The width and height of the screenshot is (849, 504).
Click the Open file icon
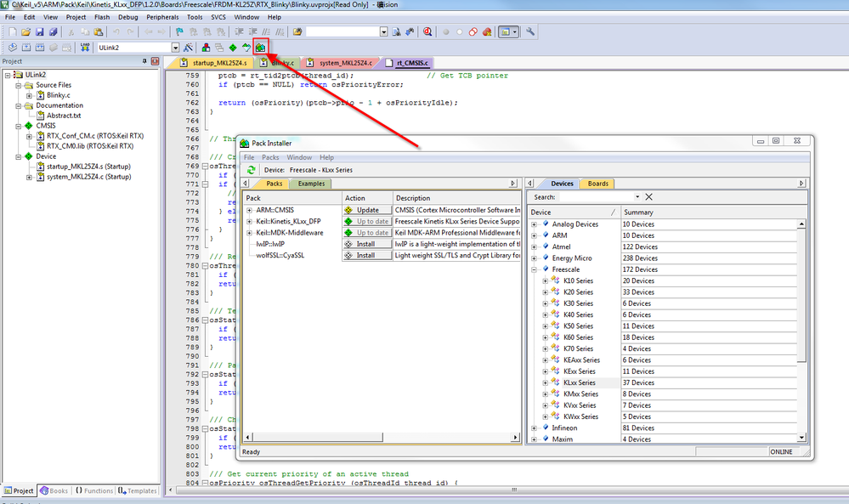pos(25,32)
